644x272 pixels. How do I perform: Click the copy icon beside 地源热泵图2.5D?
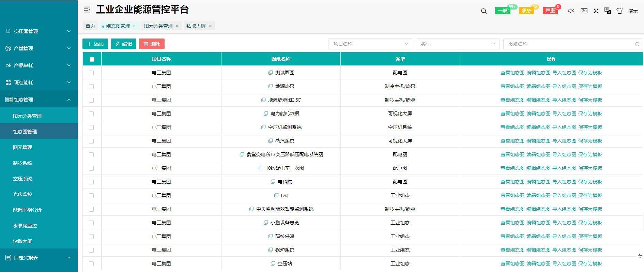point(263,100)
